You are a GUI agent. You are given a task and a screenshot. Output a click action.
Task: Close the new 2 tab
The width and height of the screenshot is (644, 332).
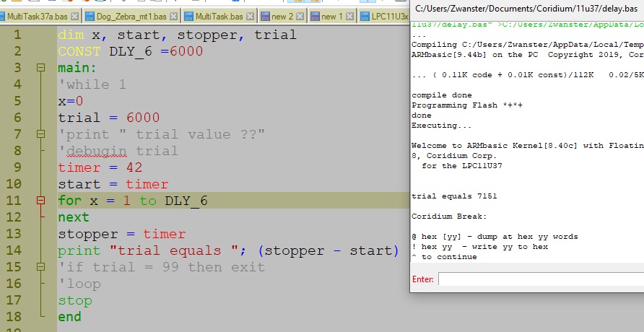click(300, 17)
